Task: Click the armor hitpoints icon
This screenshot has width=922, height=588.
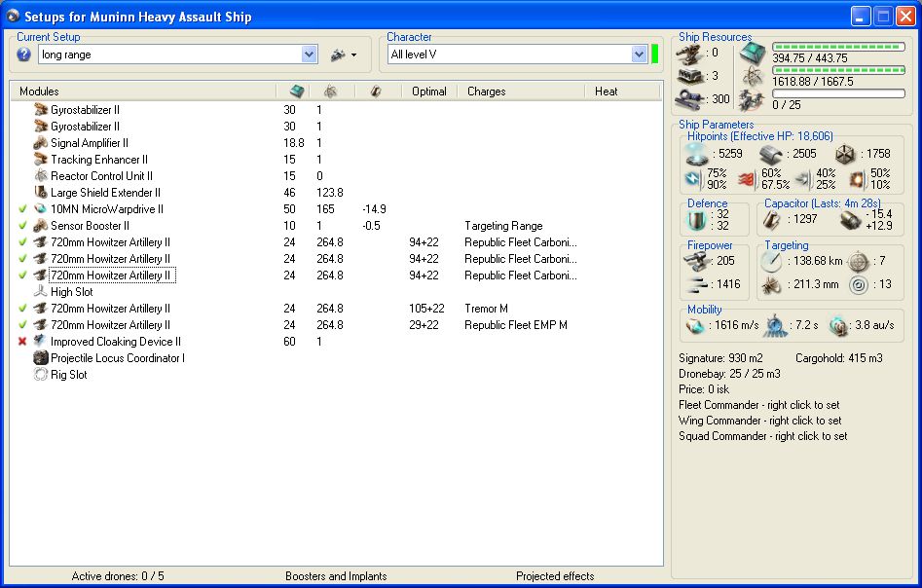Action: pyautogui.click(x=770, y=155)
